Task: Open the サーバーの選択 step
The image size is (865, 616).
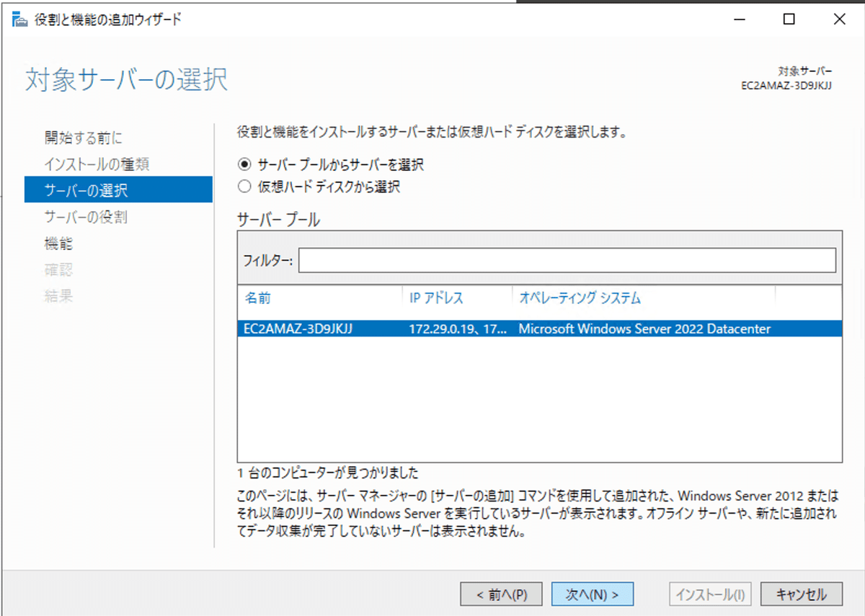Action: tap(118, 190)
